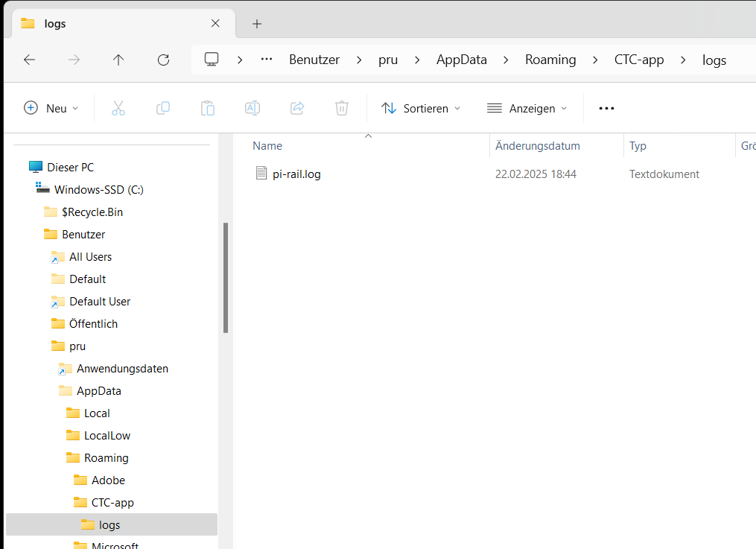Open the Sortieren dropdown
The width and height of the screenshot is (756, 549).
coord(420,108)
